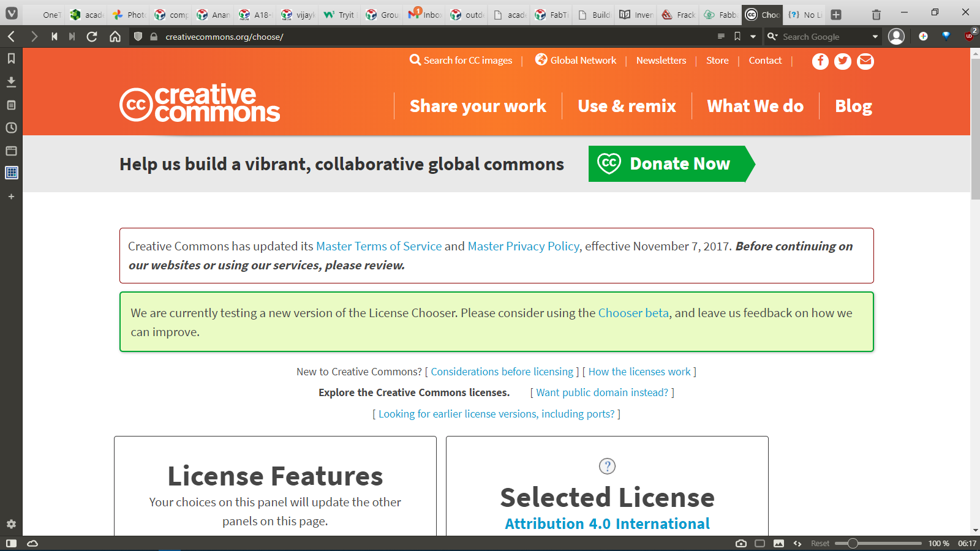Open the sync cloud status icon
The height and width of the screenshot is (551, 980).
[32, 543]
